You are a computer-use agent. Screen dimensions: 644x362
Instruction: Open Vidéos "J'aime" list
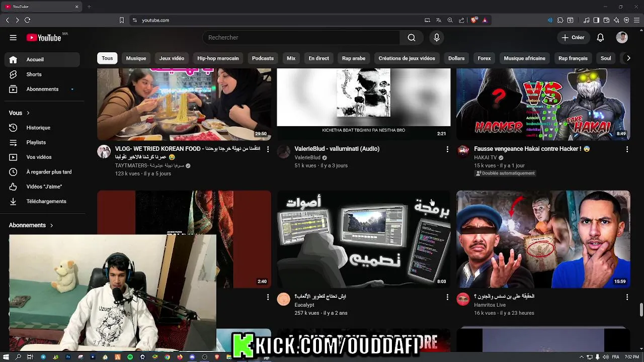coord(42,187)
